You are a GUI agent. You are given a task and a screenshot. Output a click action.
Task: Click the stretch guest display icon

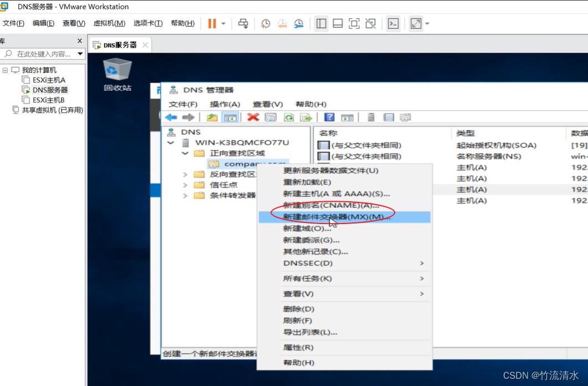pyautogui.click(x=416, y=24)
